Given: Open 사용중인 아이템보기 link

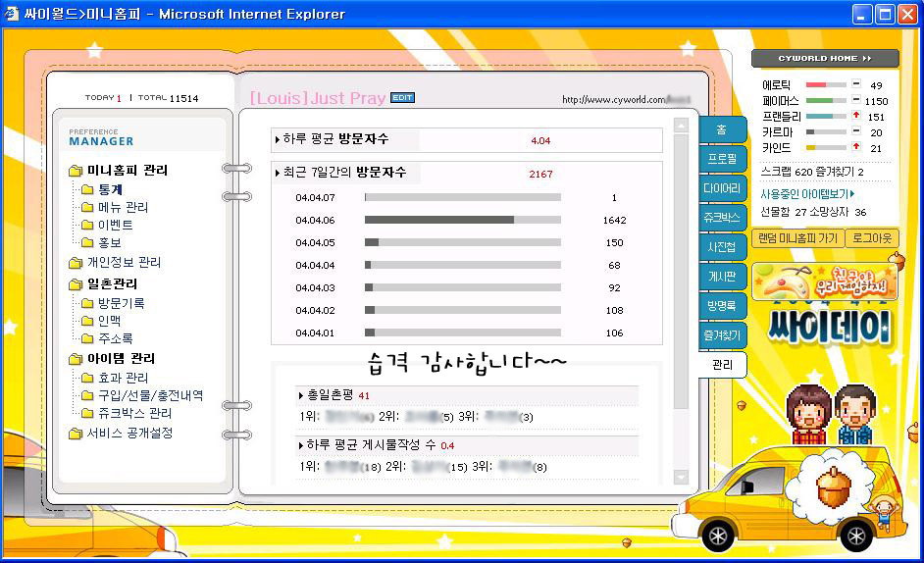Looking at the screenshot, I should (x=807, y=194).
